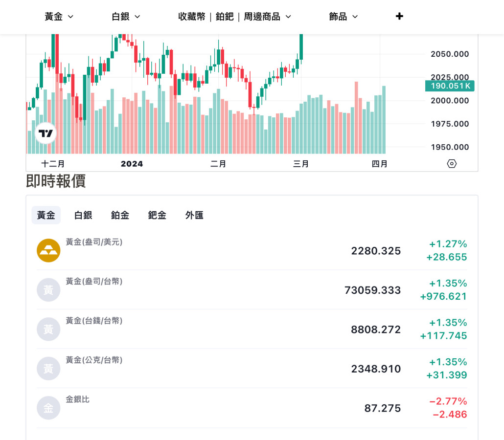Select the 外匯 quote tab
The width and height of the screenshot is (504, 440).
click(x=194, y=215)
